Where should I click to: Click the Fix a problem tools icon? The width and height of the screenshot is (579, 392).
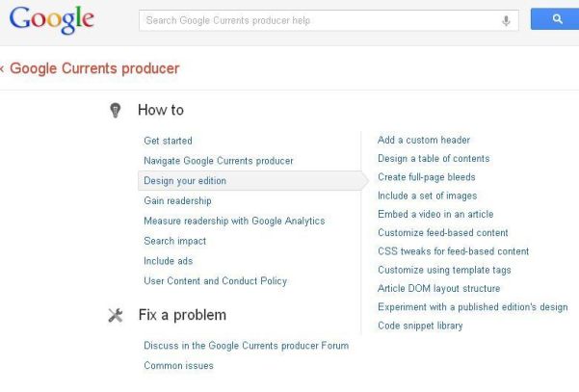116,315
